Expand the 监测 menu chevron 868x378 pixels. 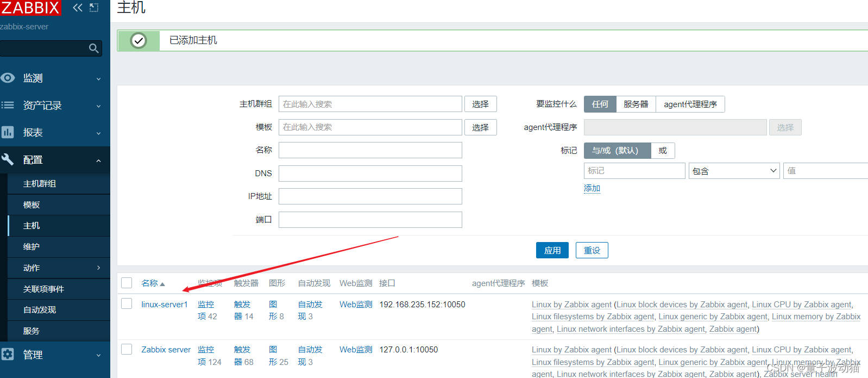click(98, 79)
